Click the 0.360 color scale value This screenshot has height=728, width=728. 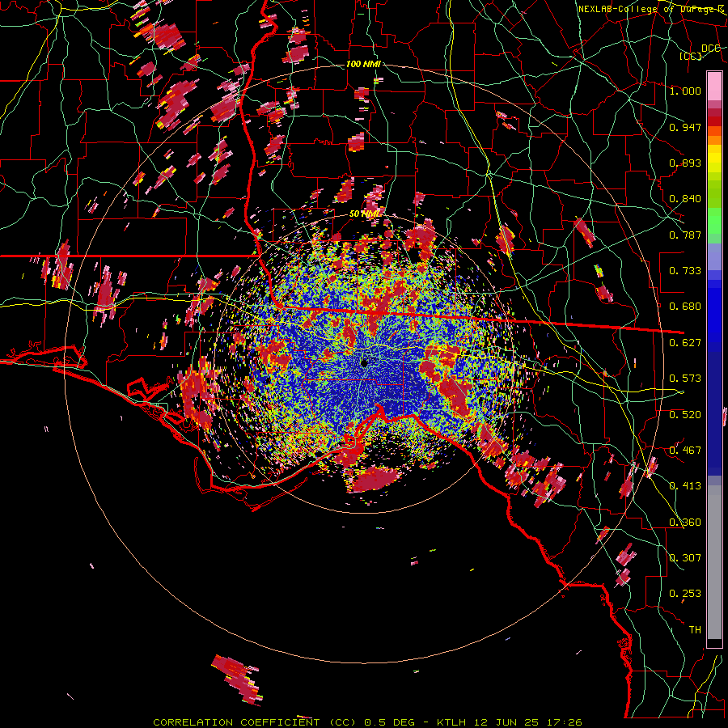685,523
